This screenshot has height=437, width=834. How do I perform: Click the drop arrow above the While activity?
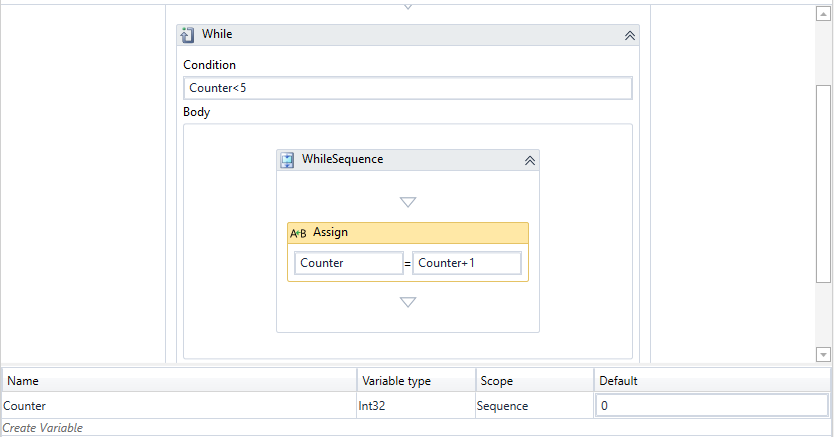pos(408,6)
